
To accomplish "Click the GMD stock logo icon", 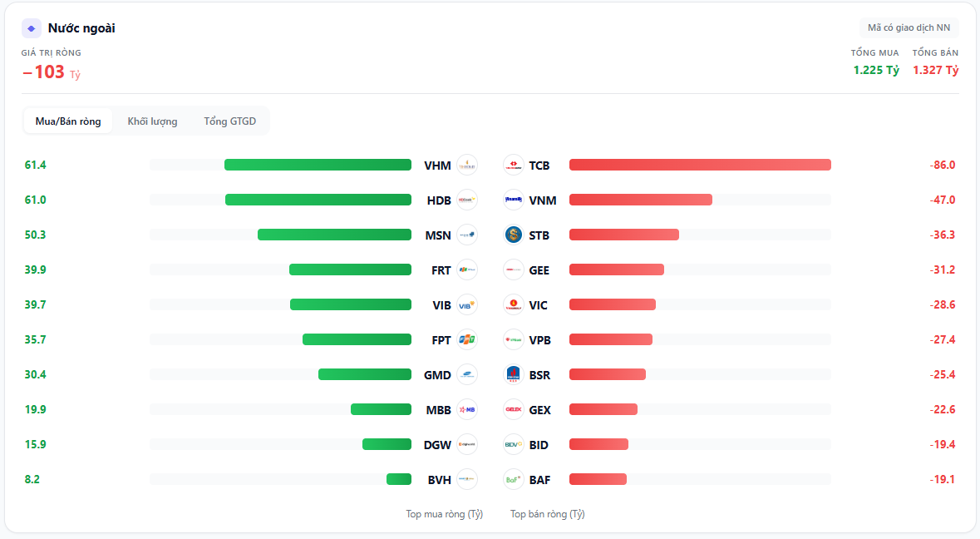I will [467, 374].
